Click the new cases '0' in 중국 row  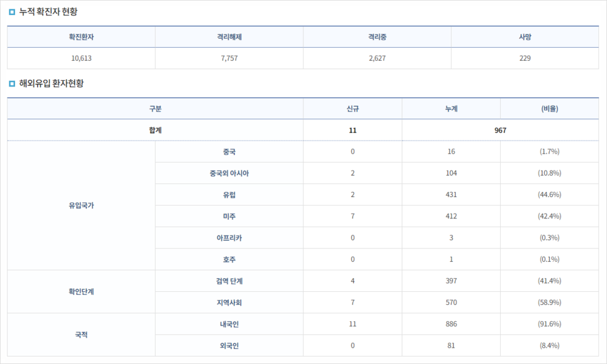pos(353,152)
